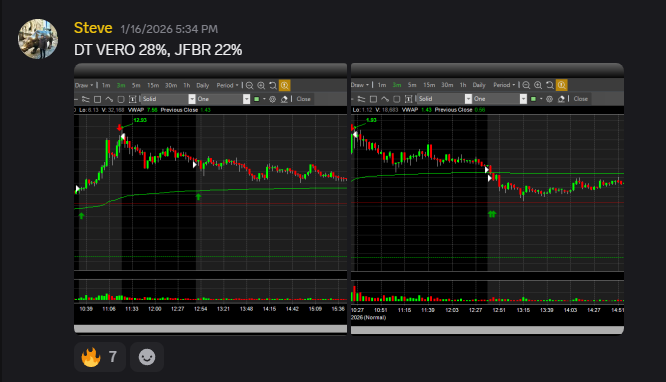The width and height of the screenshot is (666, 382).
Task: Select 3m timeframe in left chart
Action: [121, 85]
